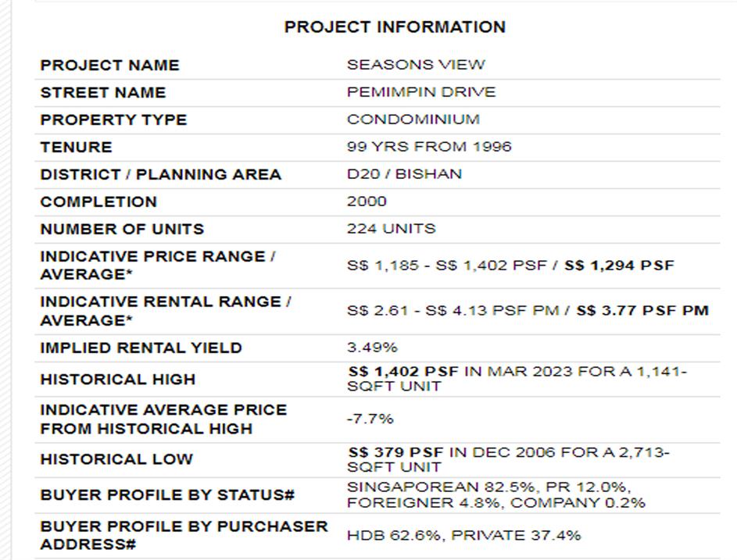Click the bold S$ 1,294 PSF average price
Screen dimensions: 737x560
[619, 266]
